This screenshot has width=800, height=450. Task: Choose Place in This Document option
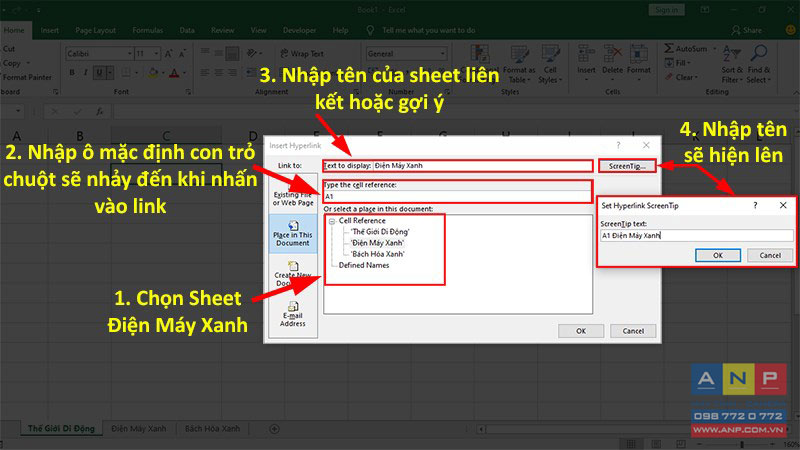(293, 233)
